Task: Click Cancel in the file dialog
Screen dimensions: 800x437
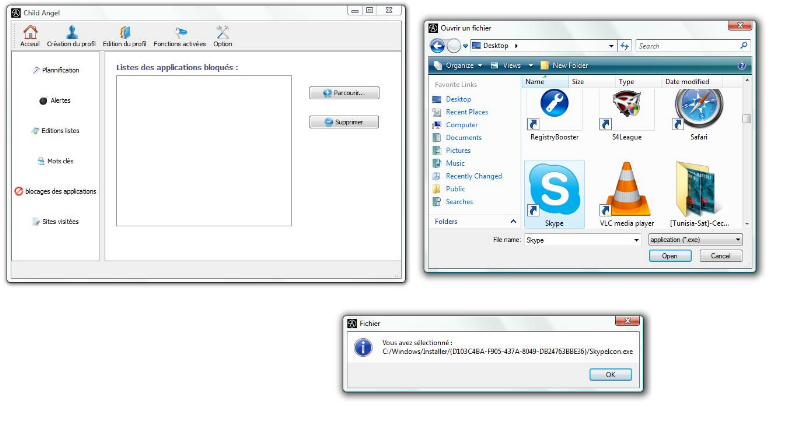Action: [720, 256]
